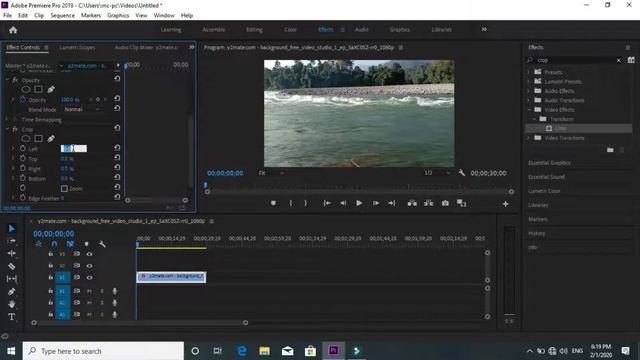
Task: Select the Track Select Forward tool
Action: 12,241
